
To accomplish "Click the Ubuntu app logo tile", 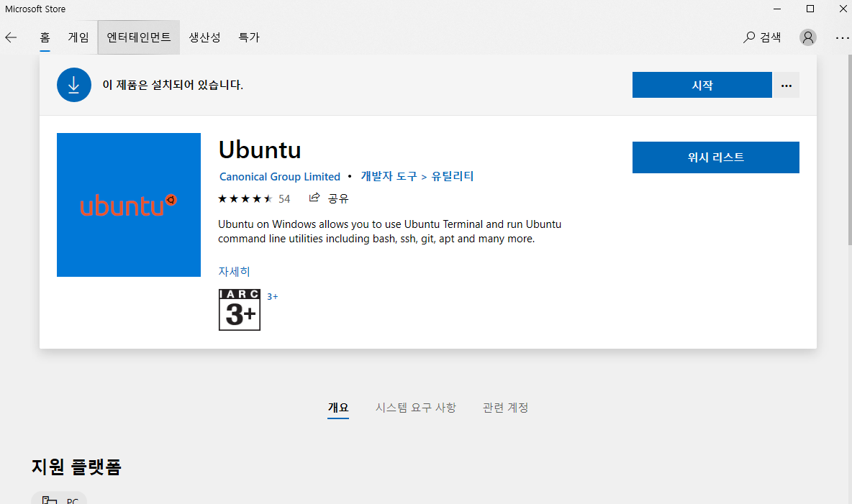I will click(129, 205).
